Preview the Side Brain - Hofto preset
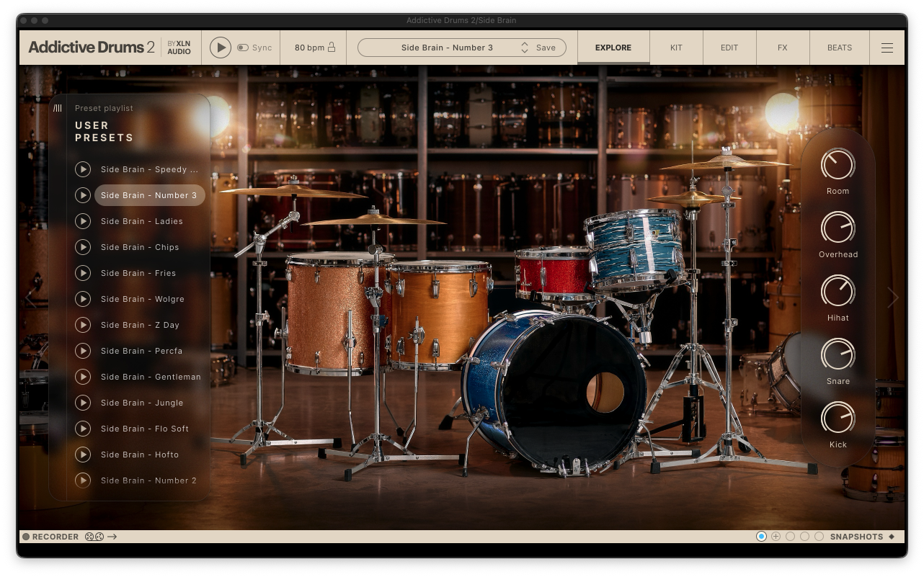Screen dimensions: 924x577 [x=83, y=455]
